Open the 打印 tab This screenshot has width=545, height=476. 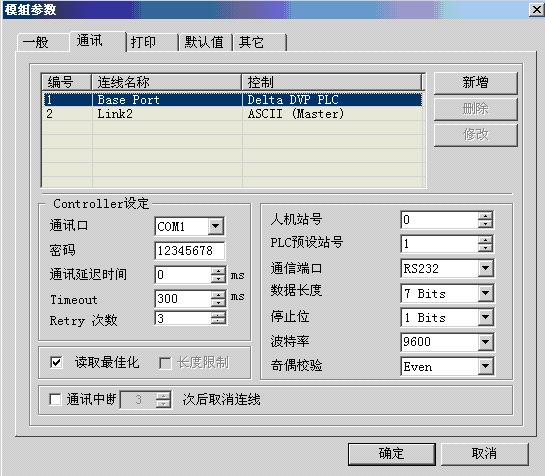[152, 43]
